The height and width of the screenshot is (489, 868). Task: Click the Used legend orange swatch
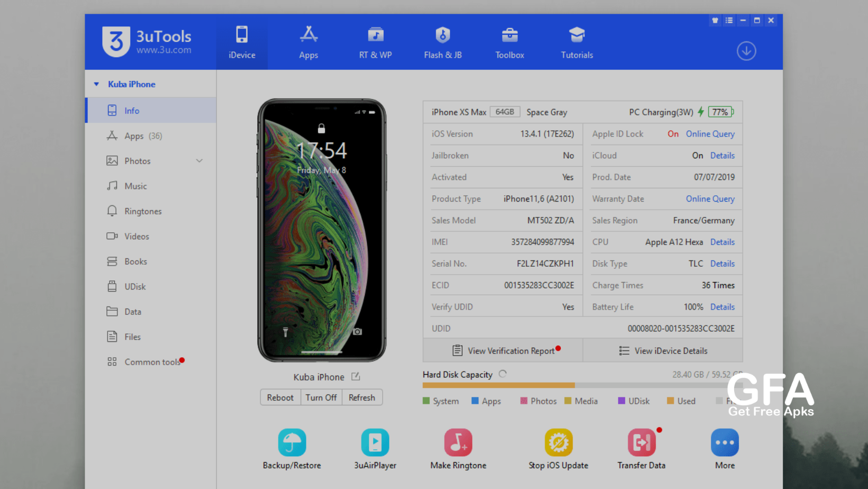pyautogui.click(x=671, y=401)
